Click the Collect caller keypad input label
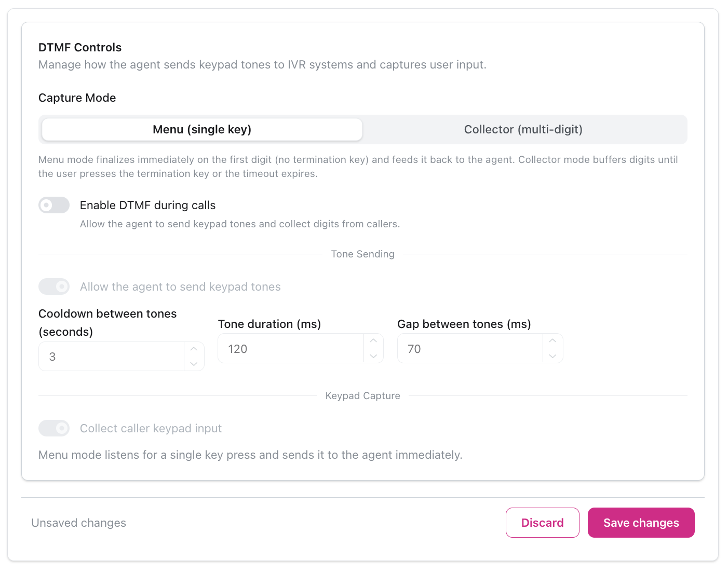Screen dimensions: 728x574 tap(151, 429)
